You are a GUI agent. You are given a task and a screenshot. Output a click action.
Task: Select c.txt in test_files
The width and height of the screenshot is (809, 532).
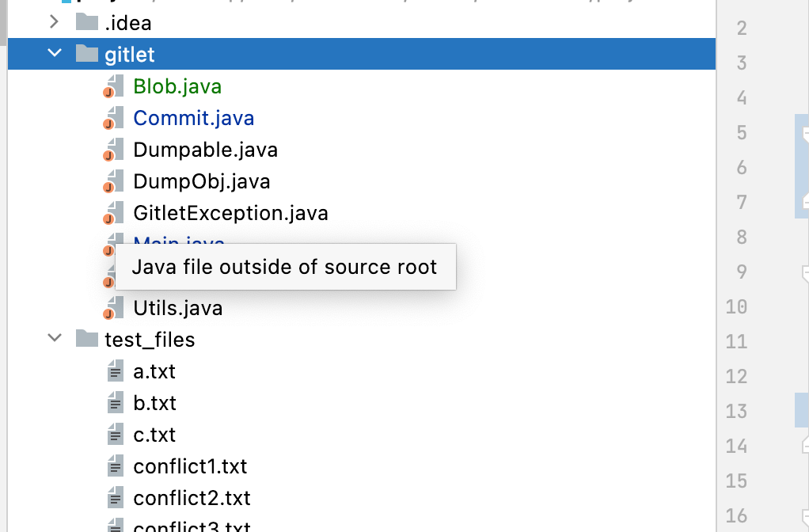[154, 435]
